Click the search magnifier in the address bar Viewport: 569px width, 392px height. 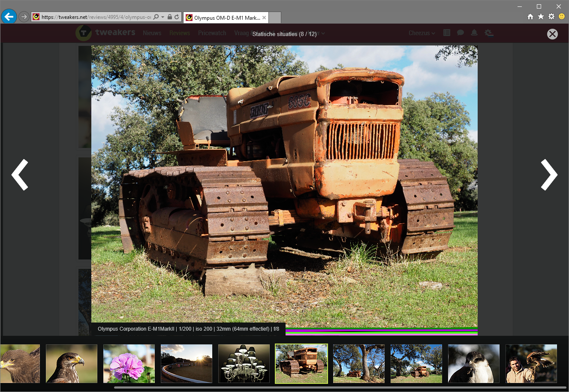pyautogui.click(x=156, y=17)
